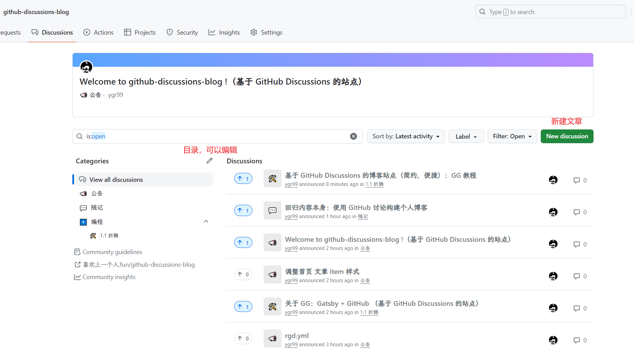Open the Insights tab
The height and width of the screenshot is (364, 634).
pyautogui.click(x=224, y=33)
